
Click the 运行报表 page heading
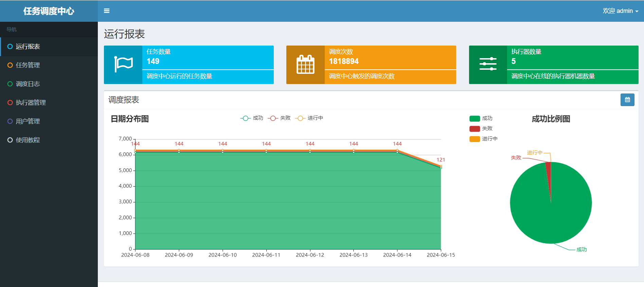(x=124, y=34)
